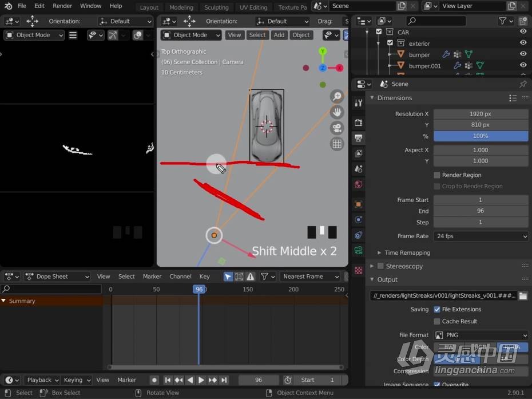
Task: Collapse the Output panel
Action: pos(372,279)
